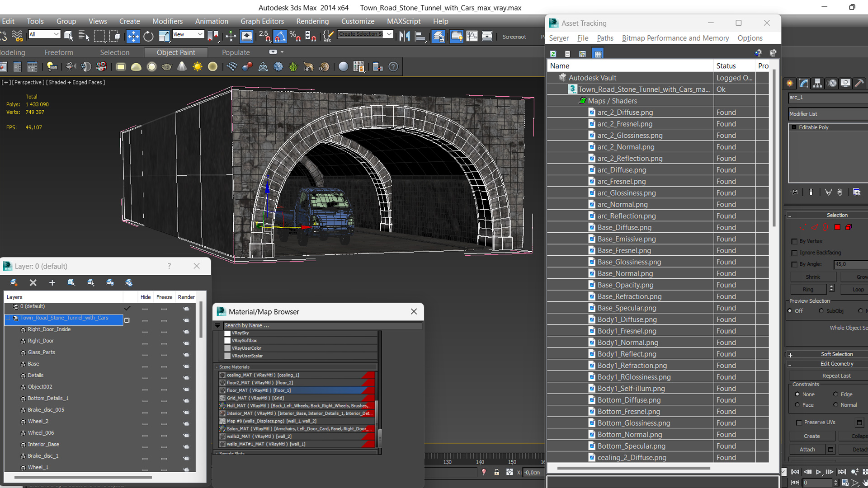Click the cone primitive icon in ribbon

click(182, 67)
